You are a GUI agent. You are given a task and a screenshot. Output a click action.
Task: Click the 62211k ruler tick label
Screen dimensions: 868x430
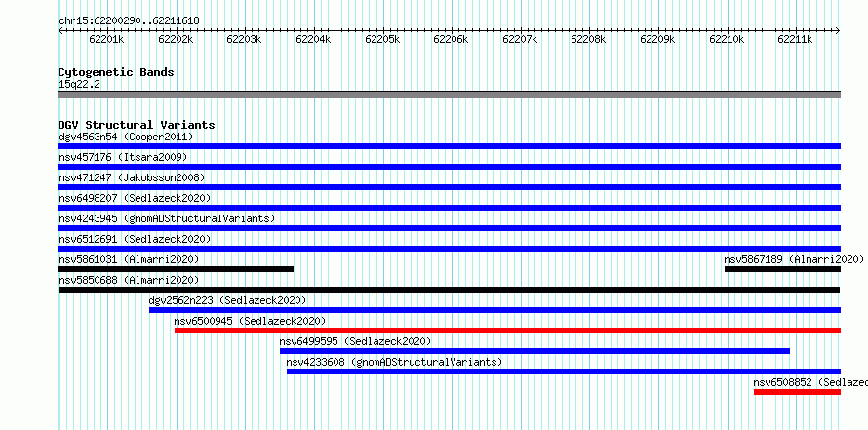795,39
